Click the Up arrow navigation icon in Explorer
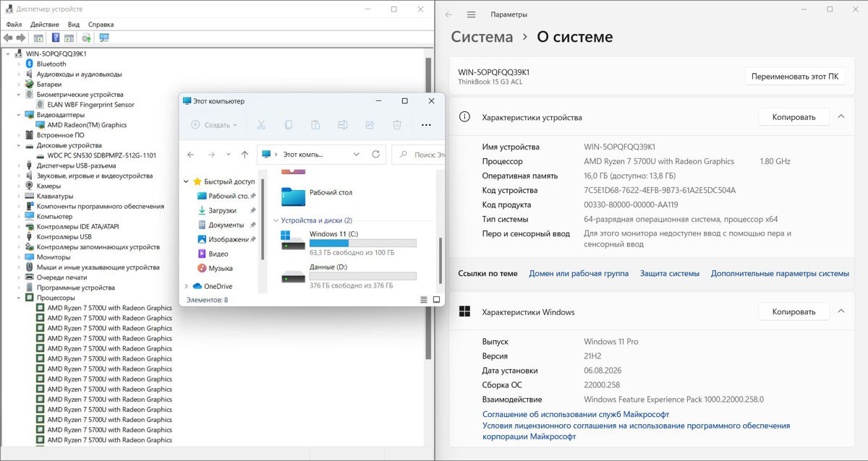868x461 pixels. click(x=244, y=154)
